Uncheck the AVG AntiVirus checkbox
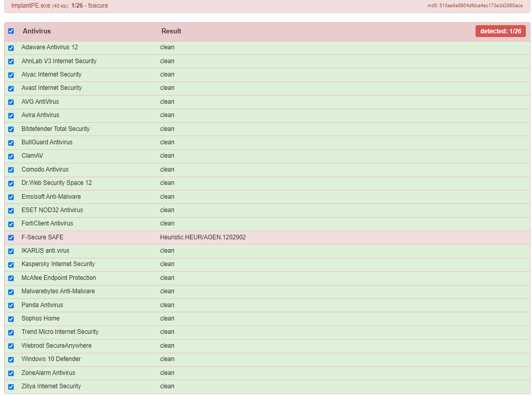The height and width of the screenshot is (396, 532). coord(11,102)
